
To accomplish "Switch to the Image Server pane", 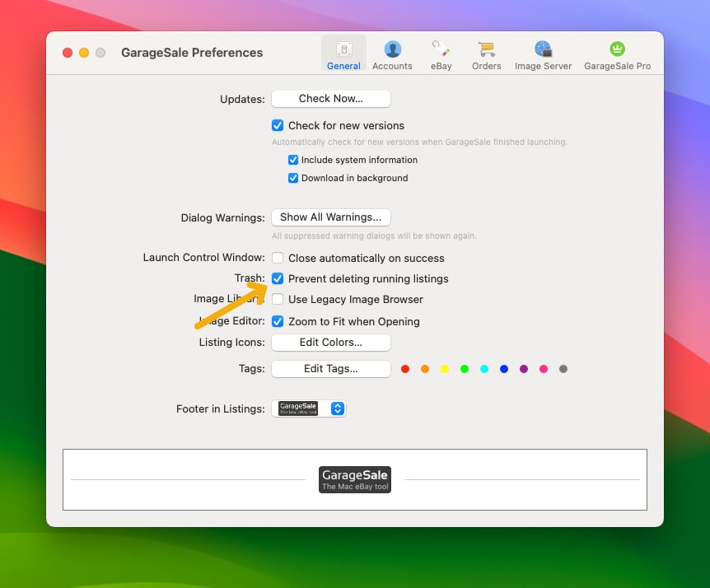I will coord(543,54).
